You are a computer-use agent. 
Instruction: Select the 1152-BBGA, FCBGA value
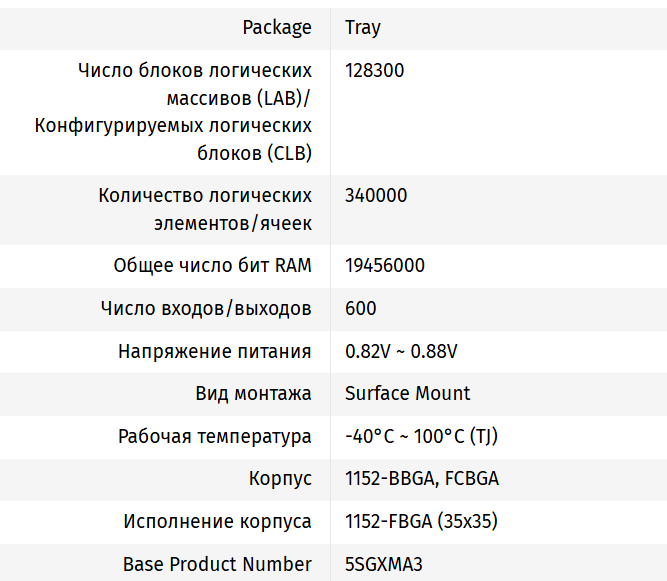[x=421, y=479]
